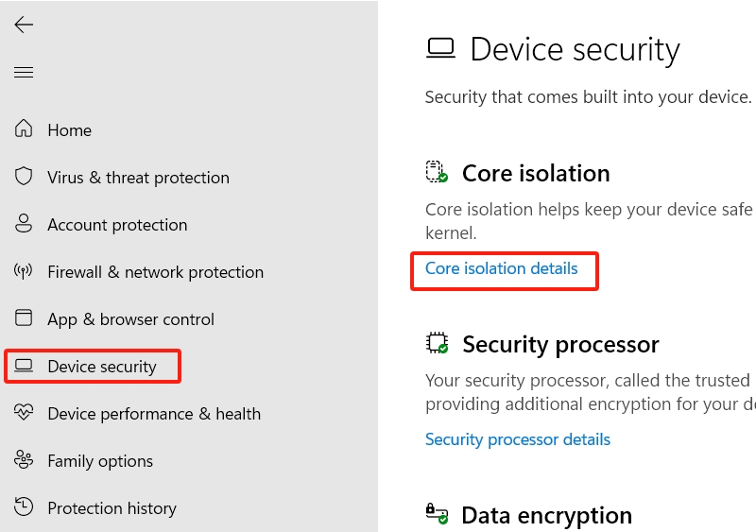This screenshot has width=756, height=532.
Task: Navigate to Account protection page
Action: pos(117,225)
